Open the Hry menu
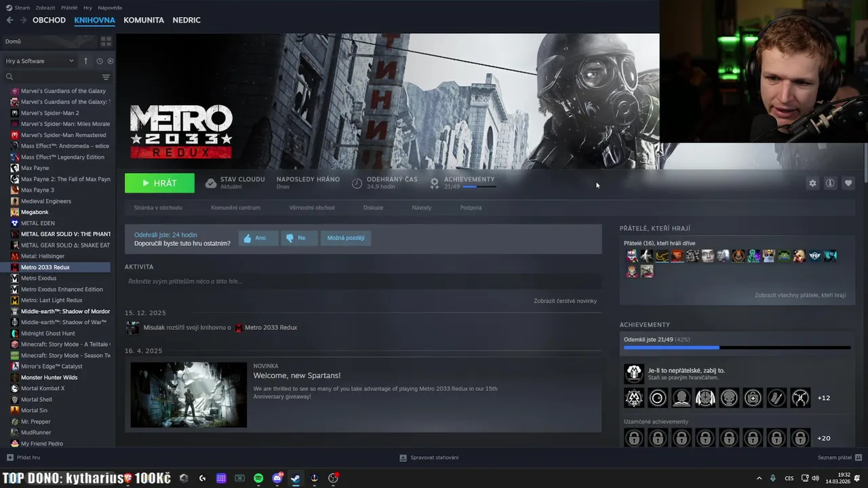868x488 pixels. [x=87, y=7]
